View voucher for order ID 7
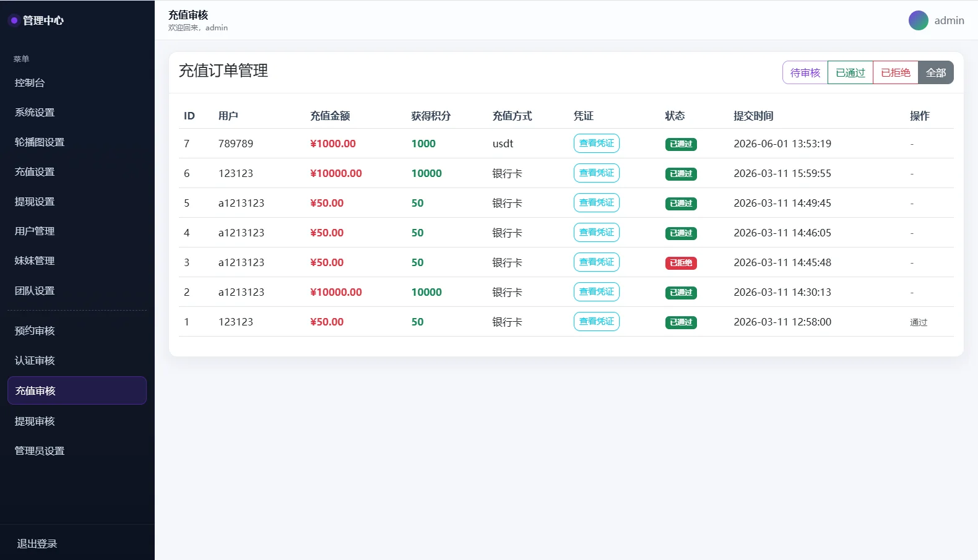The width and height of the screenshot is (978, 560). pyautogui.click(x=596, y=143)
